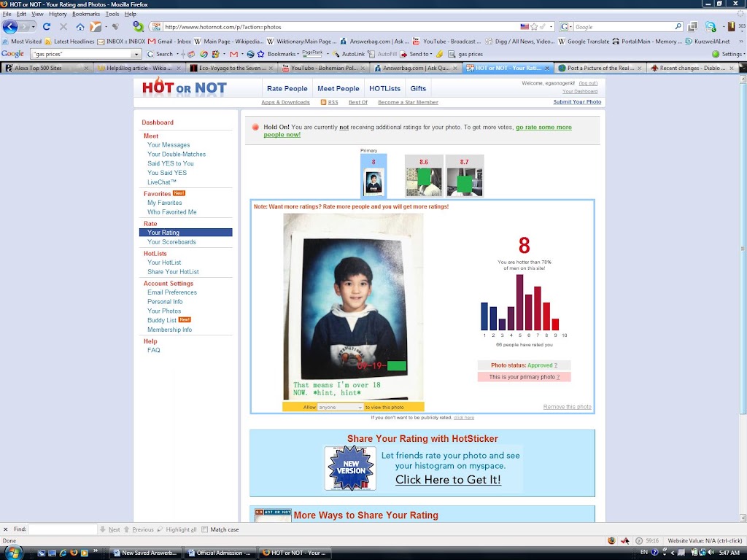Click the Gmail icon in Google toolbar
The height and width of the screenshot is (560, 747).
pos(233,54)
